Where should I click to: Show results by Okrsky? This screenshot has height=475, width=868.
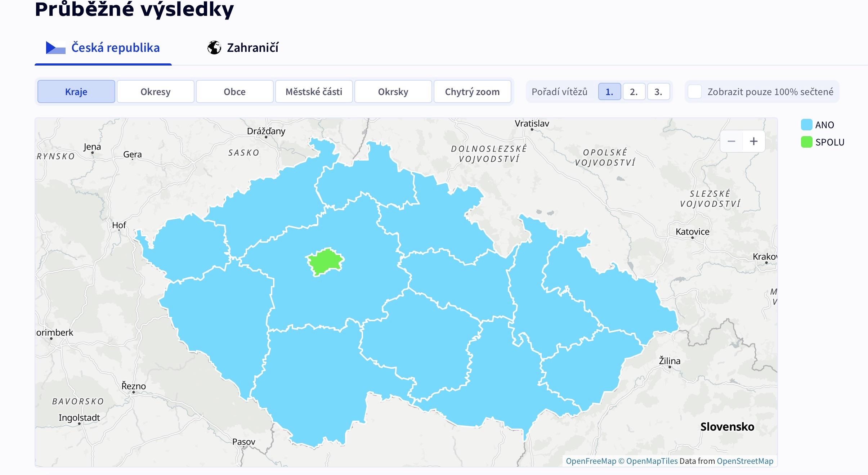coord(393,92)
